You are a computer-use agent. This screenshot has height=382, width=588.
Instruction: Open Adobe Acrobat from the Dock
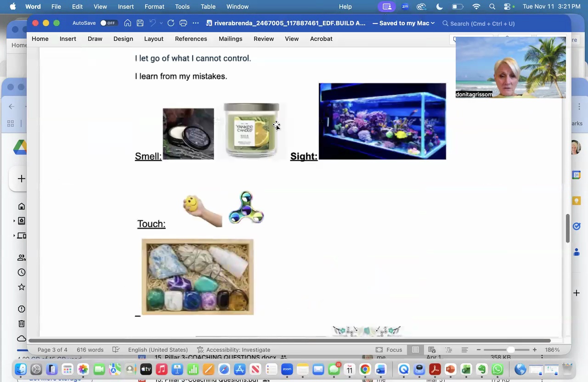435,369
